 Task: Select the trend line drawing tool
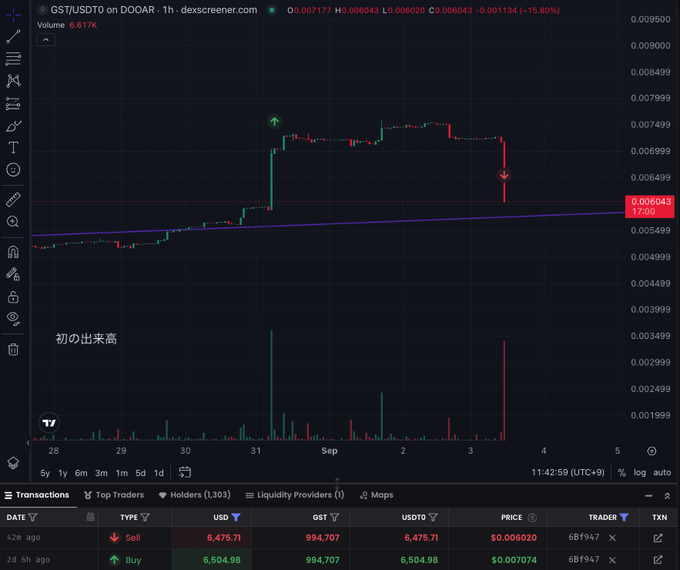(13, 36)
